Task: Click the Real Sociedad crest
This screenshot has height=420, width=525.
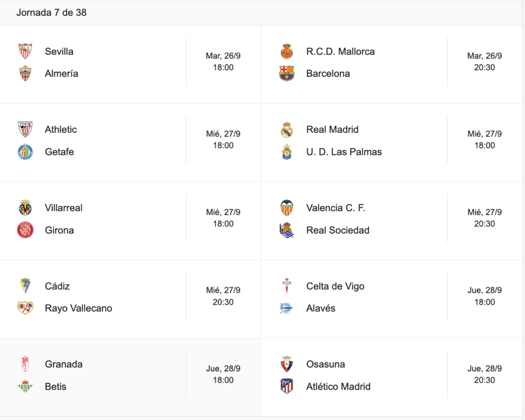Action: tap(287, 230)
